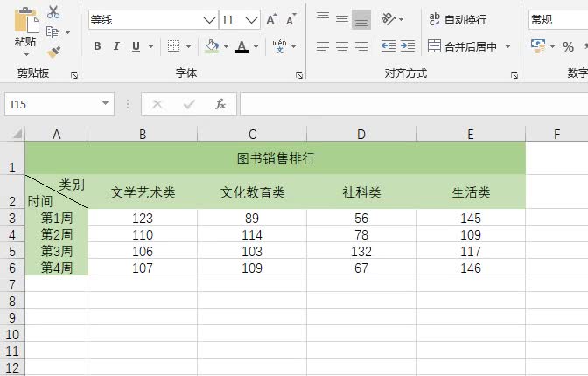The image size is (588, 376).
Task: Toggle italic formatting
Action: click(x=116, y=46)
